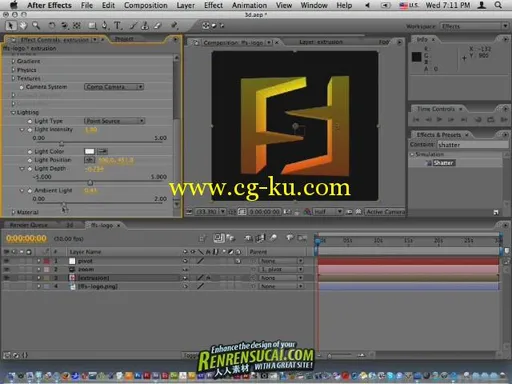Select the Hand tool
512x384 pixels.
23,26
